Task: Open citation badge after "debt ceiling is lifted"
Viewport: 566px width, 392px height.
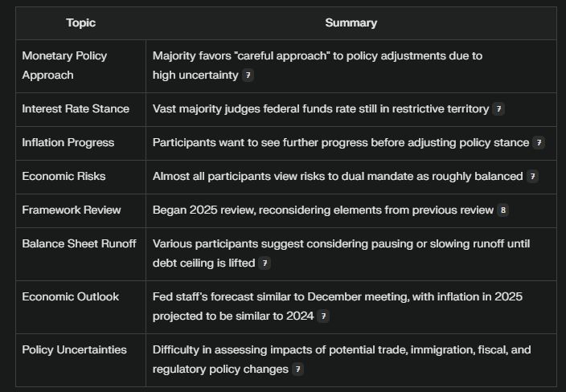Action: pyautogui.click(x=265, y=263)
